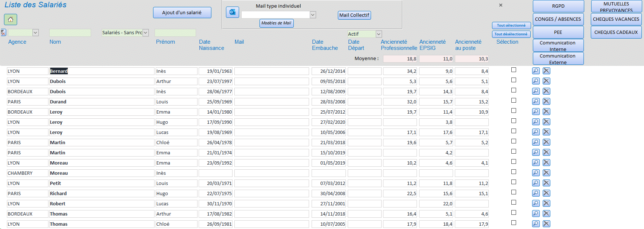This screenshot has width=644, height=229.
Task: Send a Mail Collectif
Action: coord(354,15)
